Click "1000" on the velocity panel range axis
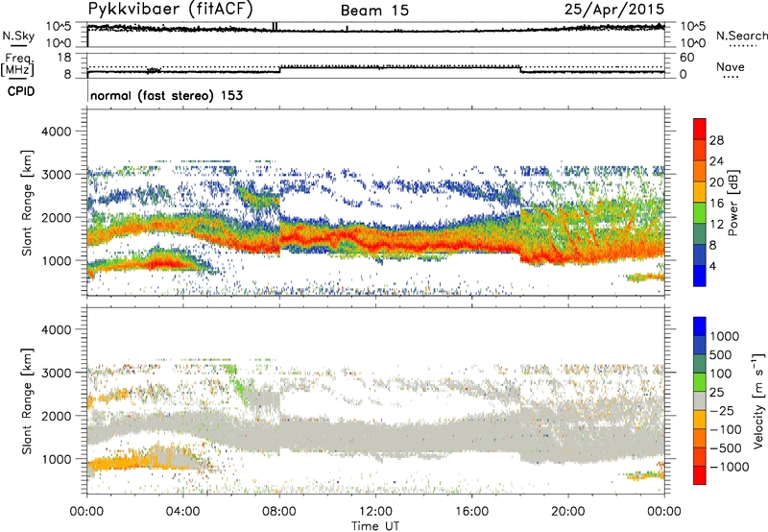The image size is (768, 532). click(57, 459)
